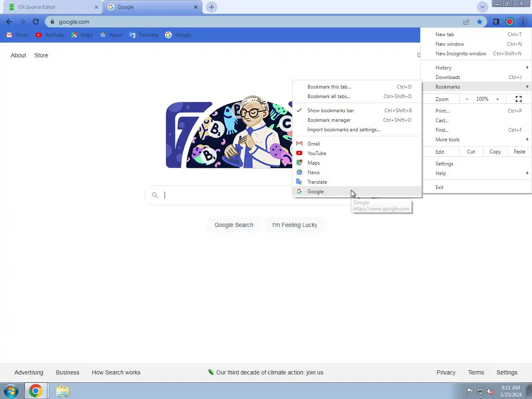The image size is (532, 399).
Task: Open Maps entry in bookmarks submenu
Action: point(357,163)
